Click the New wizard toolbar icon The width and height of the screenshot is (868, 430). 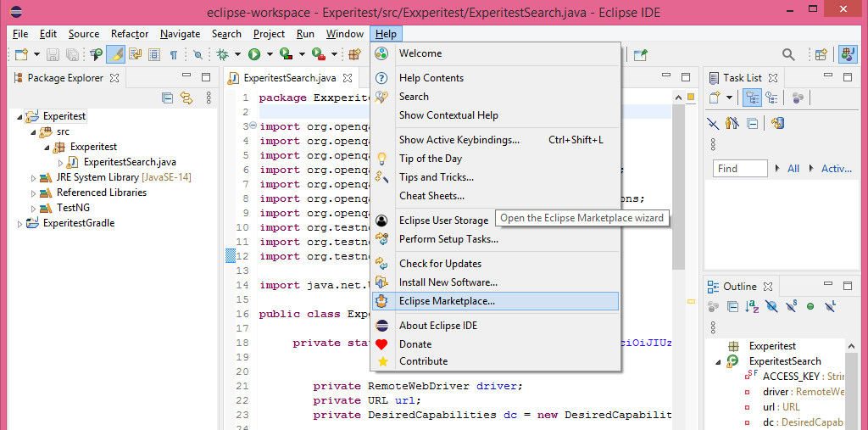(x=21, y=54)
